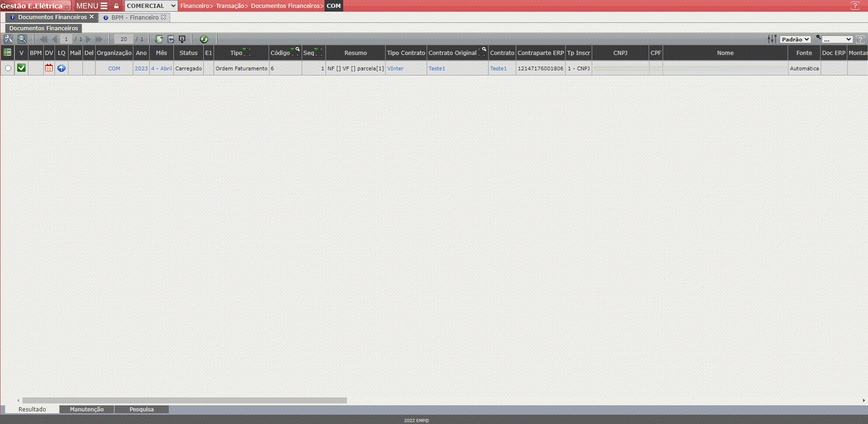Expand the Padrão layout dropdown

[x=795, y=39]
